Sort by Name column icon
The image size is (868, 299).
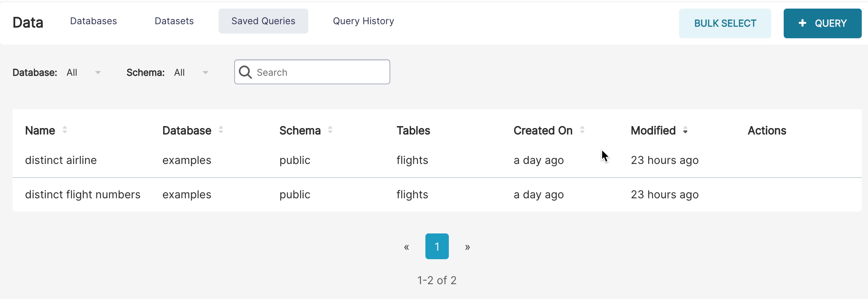pyautogui.click(x=65, y=130)
